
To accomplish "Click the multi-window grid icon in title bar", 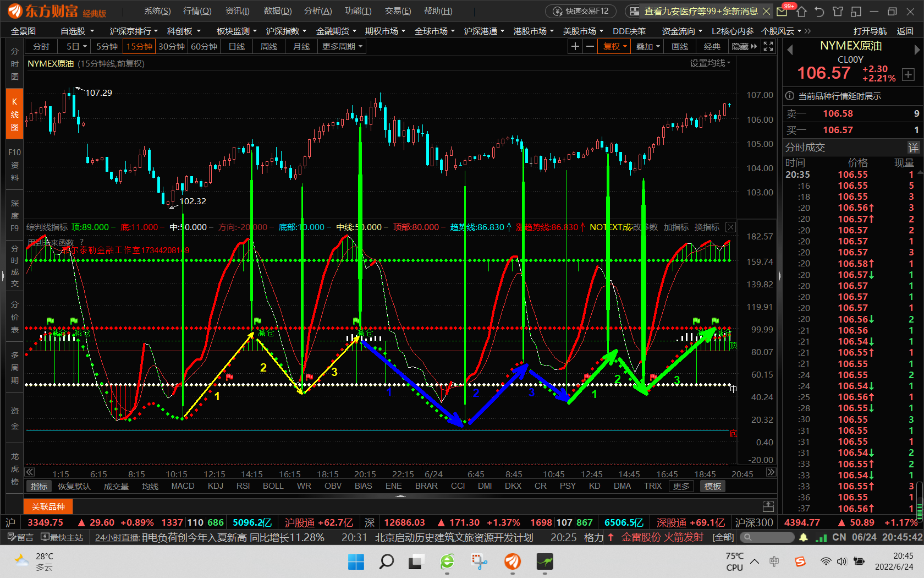I will (634, 11).
